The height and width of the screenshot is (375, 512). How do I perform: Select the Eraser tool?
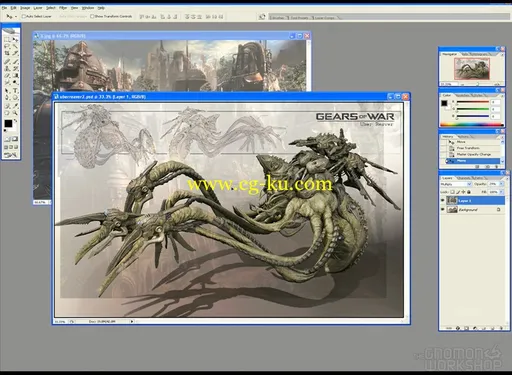click(x=7, y=75)
